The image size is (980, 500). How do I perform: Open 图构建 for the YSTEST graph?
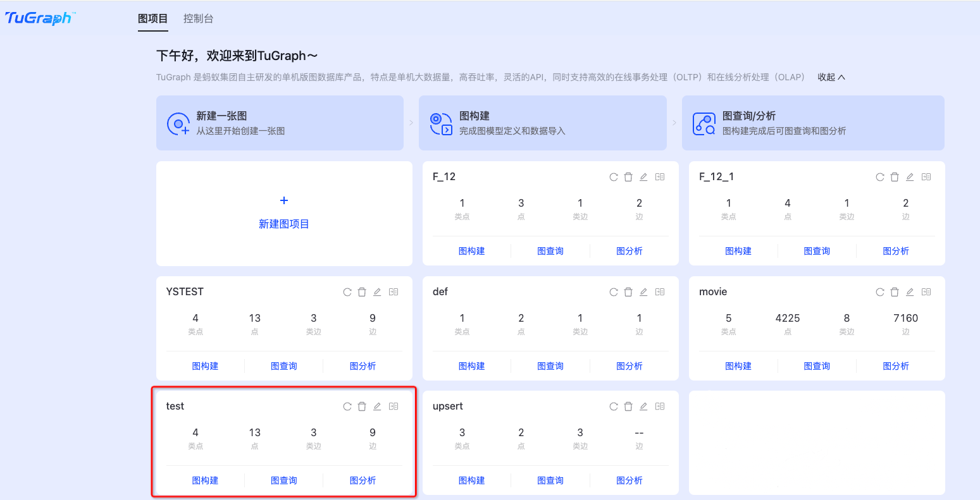(206, 366)
